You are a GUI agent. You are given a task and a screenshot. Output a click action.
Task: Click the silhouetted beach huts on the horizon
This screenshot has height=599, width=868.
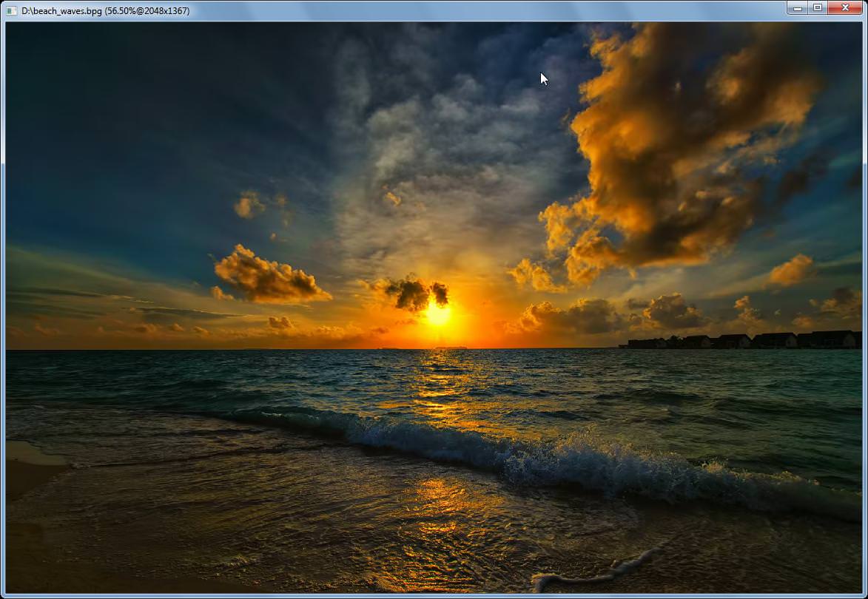[x=740, y=339]
